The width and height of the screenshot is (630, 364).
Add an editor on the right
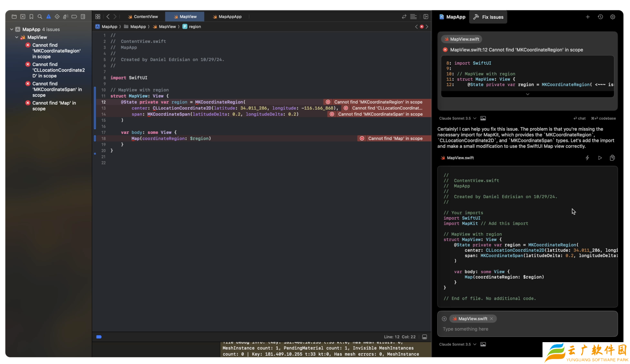click(426, 17)
